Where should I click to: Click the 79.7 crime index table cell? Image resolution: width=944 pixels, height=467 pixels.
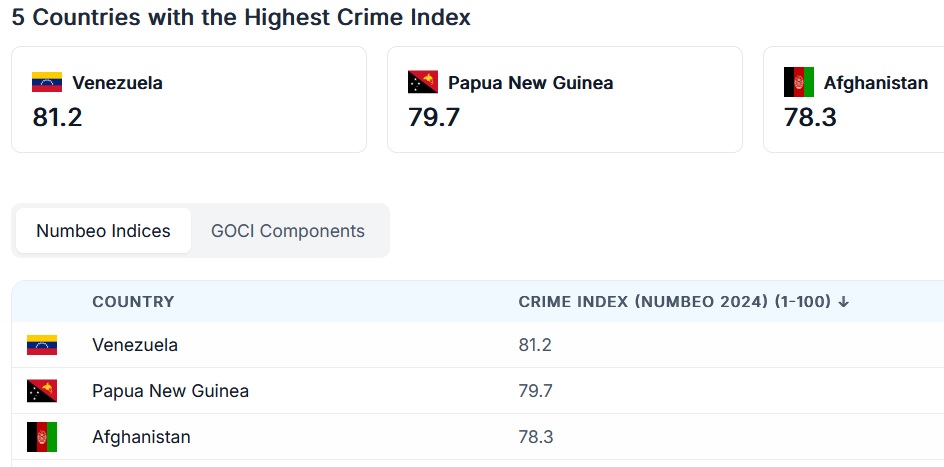tap(535, 391)
